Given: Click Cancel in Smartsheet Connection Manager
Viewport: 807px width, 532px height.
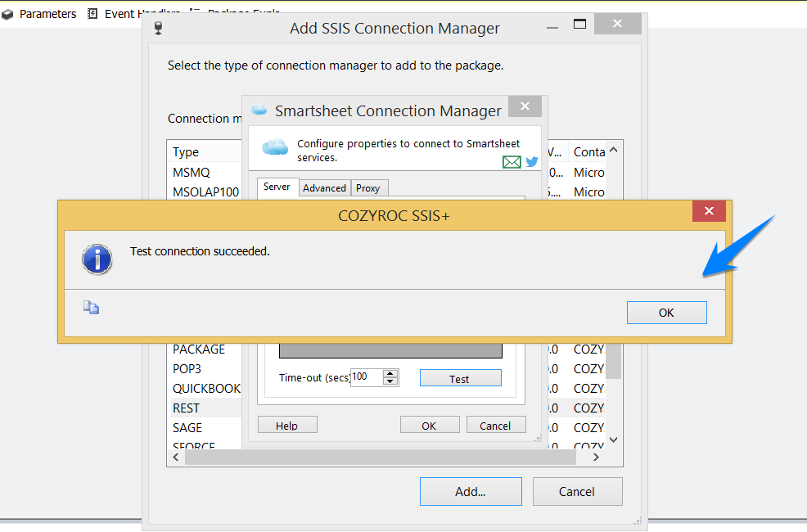Looking at the screenshot, I should coord(496,426).
